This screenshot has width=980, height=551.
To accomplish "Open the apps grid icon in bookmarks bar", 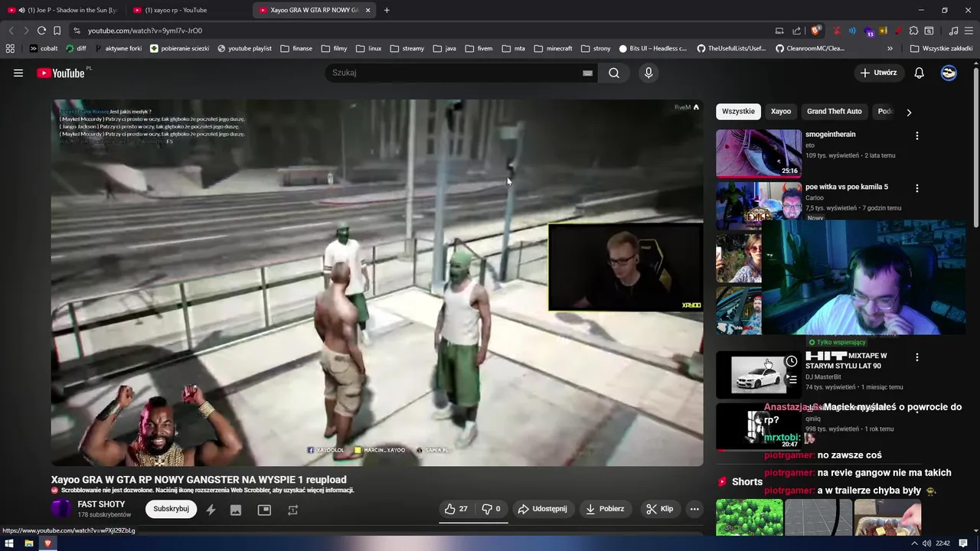I will 10,48.
